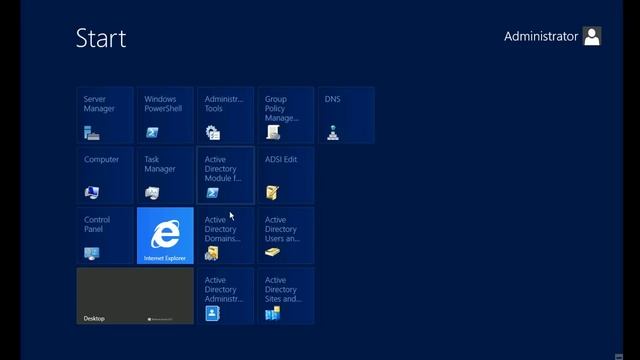Launch the Windows PowerShell tile
The image size is (640, 360).
(165, 115)
